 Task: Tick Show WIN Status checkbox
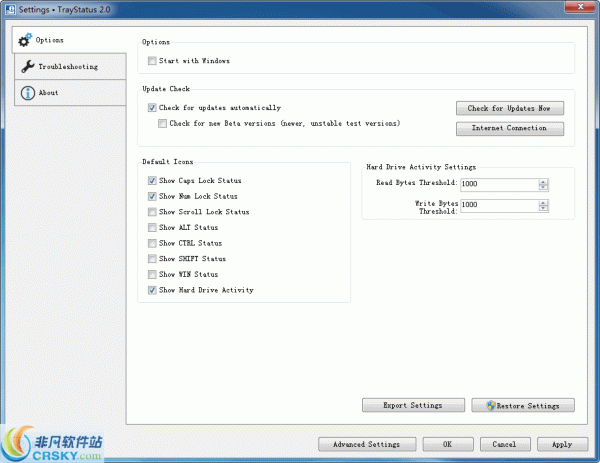[x=152, y=275]
